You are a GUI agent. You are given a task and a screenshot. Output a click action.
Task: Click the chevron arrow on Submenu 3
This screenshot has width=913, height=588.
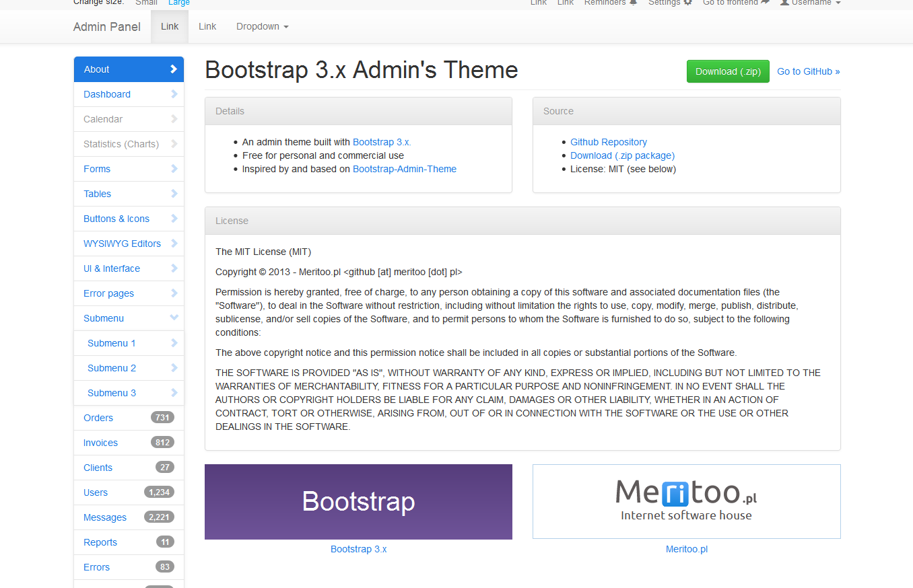(174, 393)
